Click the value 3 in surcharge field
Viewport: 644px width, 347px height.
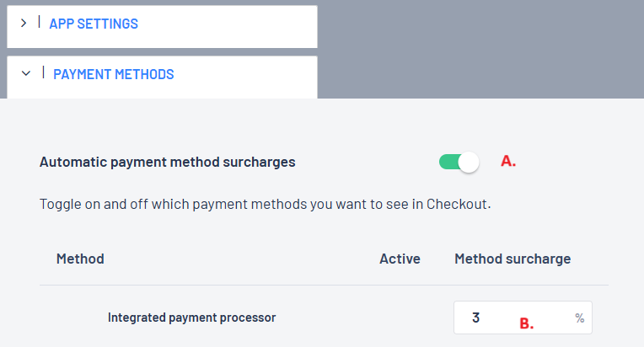tap(475, 318)
